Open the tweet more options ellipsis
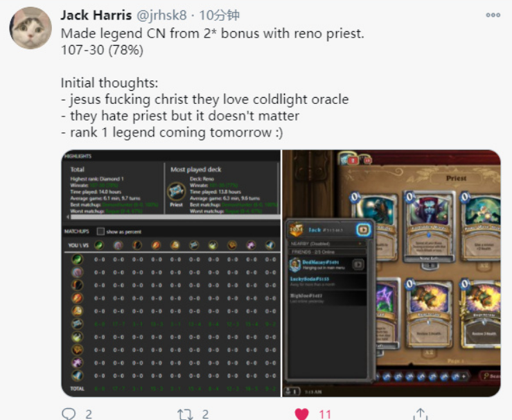Screen dimensions: 512x420 click(x=493, y=15)
